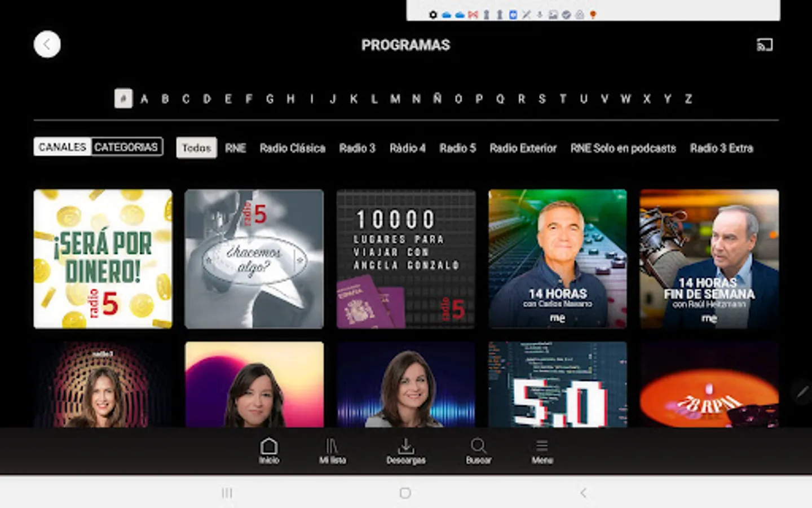This screenshot has height=508, width=812.
Task: Open ¿Hacemos algo? program tile
Action: point(254,259)
